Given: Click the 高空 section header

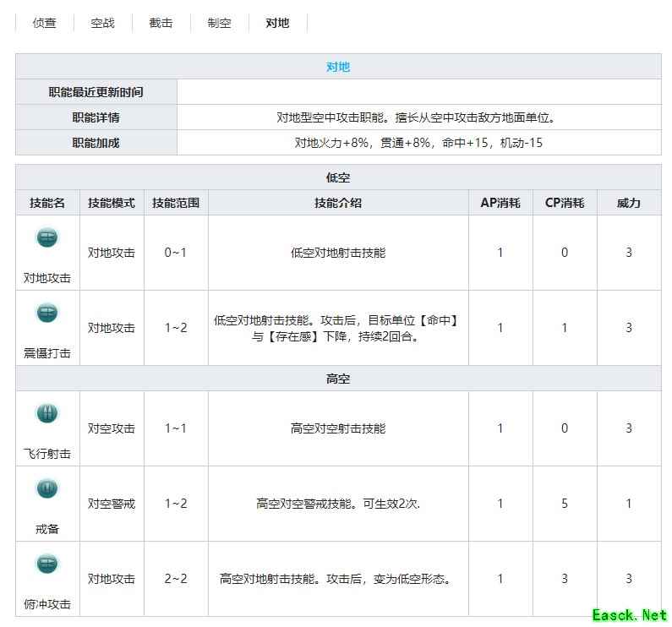Looking at the screenshot, I should (338, 379).
